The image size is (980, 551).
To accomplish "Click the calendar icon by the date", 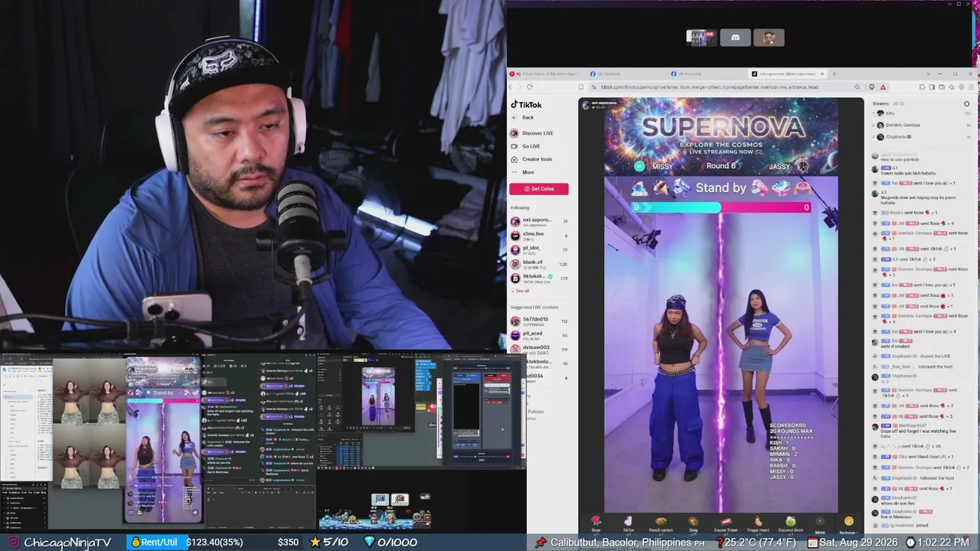I will pos(812,542).
